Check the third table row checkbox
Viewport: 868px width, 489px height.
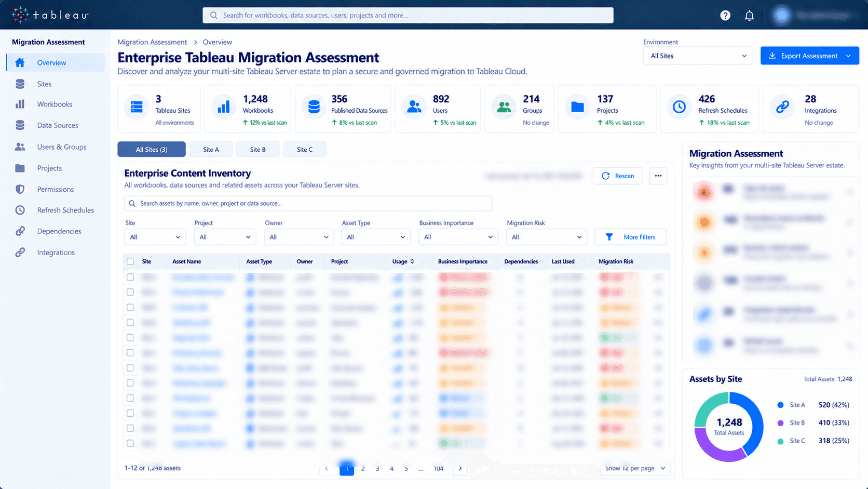130,307
